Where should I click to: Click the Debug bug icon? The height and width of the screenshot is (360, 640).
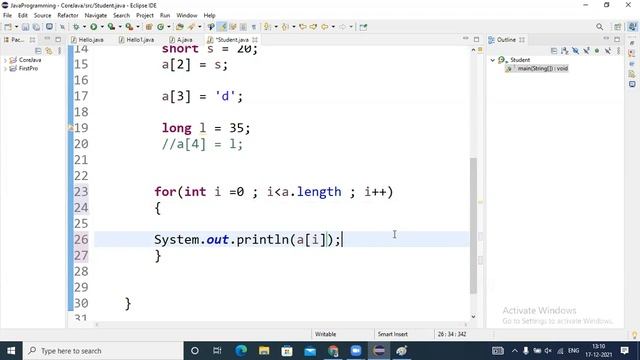pos(76,27)
